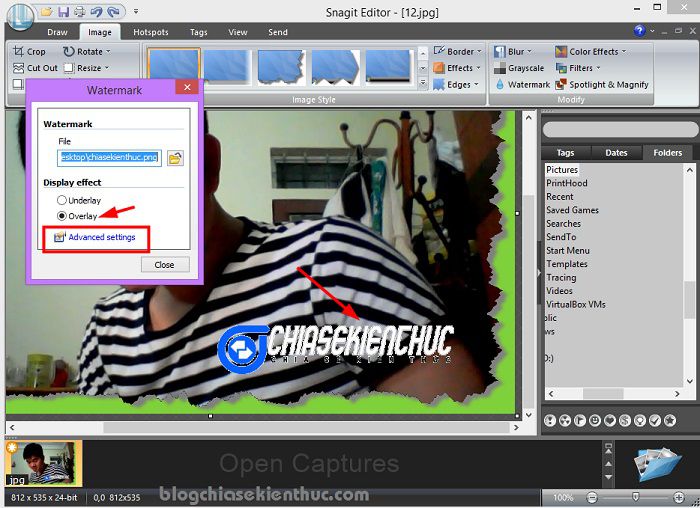Screen dimensions: 700x508
Task: Open Advanced settings in Watermark dialog
Action: pyautogui.click(x=102, y=237)
